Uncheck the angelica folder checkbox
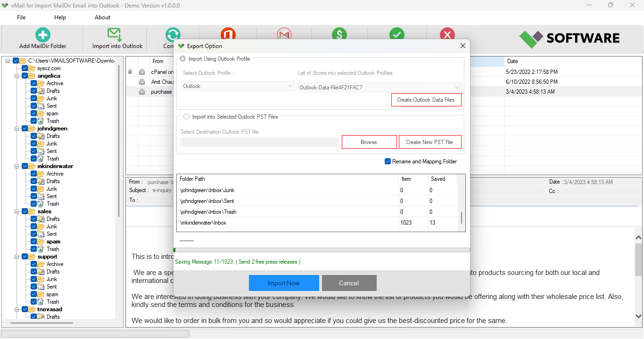Viewport: 644px width, 339px height. [25, 76]
